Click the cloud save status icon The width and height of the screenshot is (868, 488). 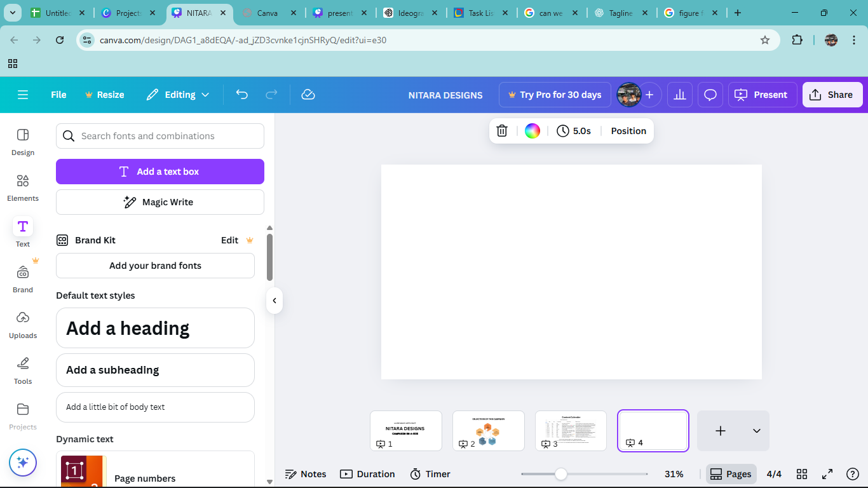click(x=308, y=95)
